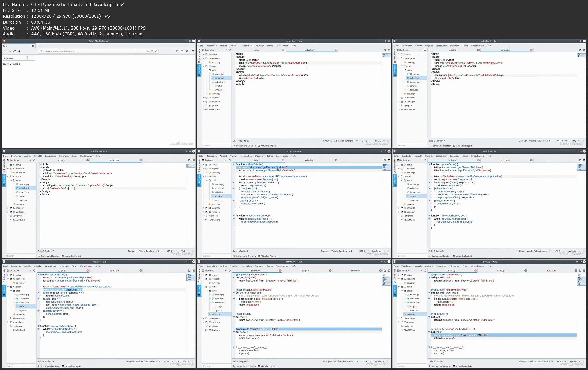Open Weiche Tabulatoren dropdown in Zeile 32 Kate window

click(541, 362)
